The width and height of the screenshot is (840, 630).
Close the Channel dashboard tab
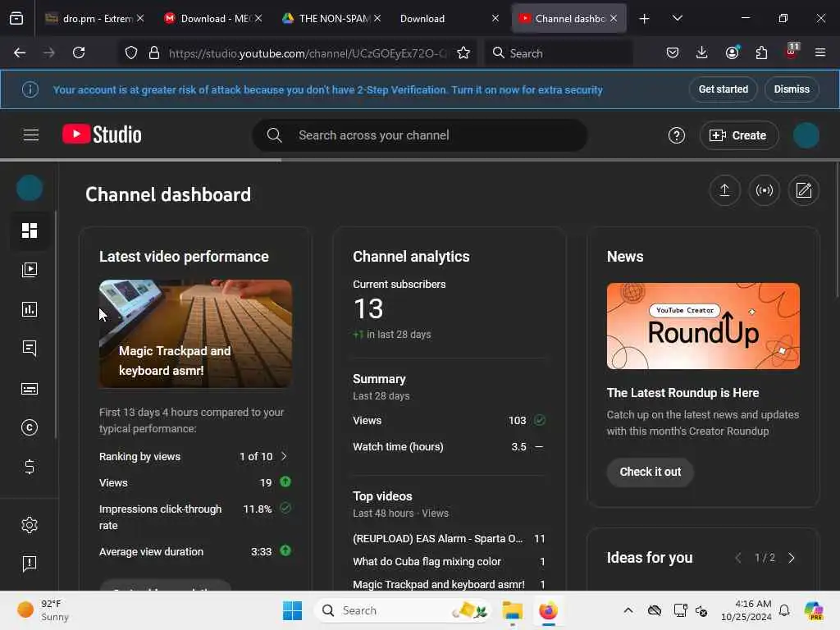614,19
